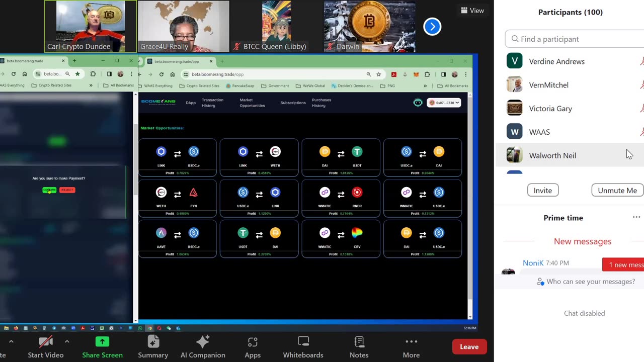Open Government bookmarks folder
This screenshot has width=644, height=362.
(275, 85)
